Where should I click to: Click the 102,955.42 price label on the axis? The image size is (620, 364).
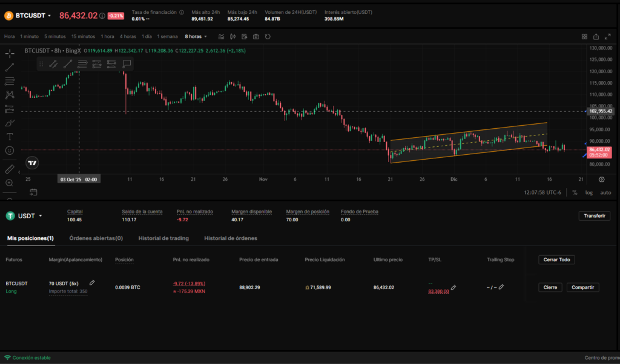pos(601,111)
